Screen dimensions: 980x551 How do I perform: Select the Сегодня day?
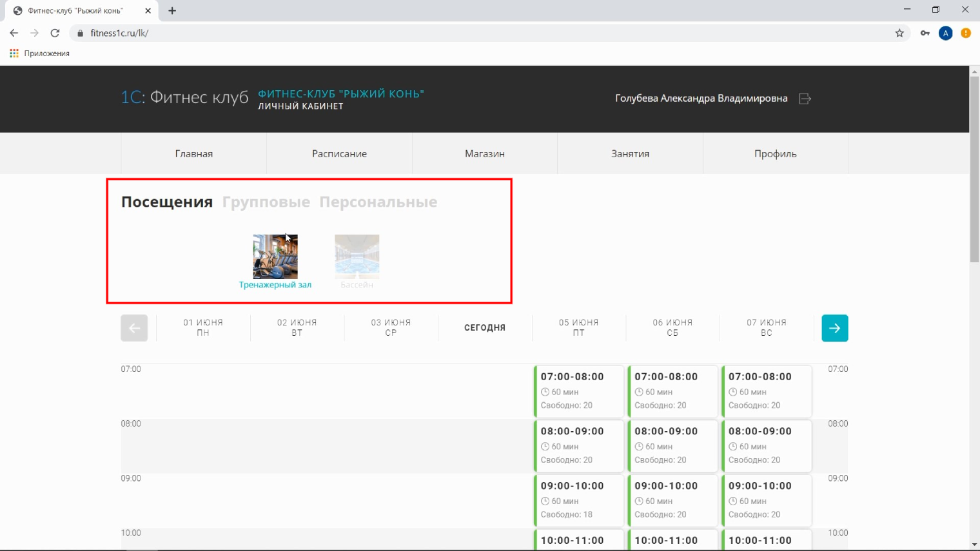[x=485, y=327]
